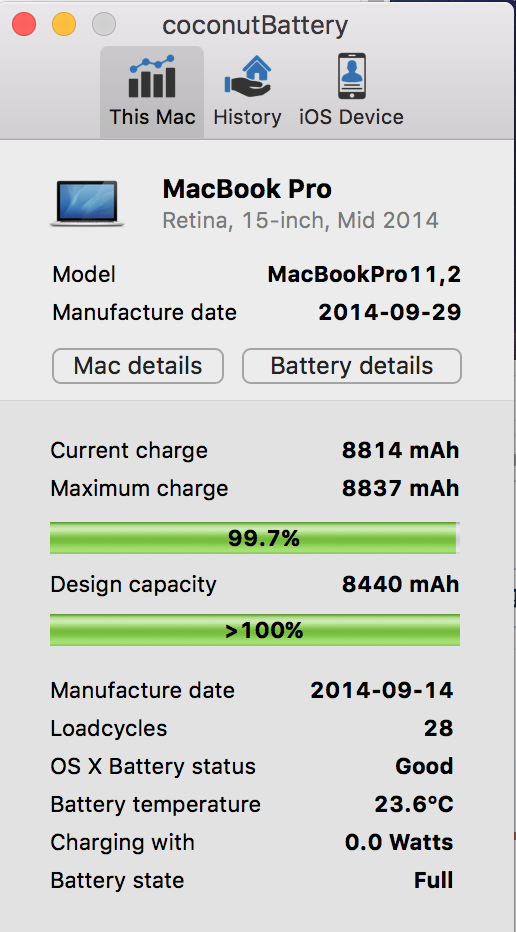Image resolution: width=516 pixels, height=932 pixels.
Task: Close the coconutBattery window with red button
Action: click(24, 25)
